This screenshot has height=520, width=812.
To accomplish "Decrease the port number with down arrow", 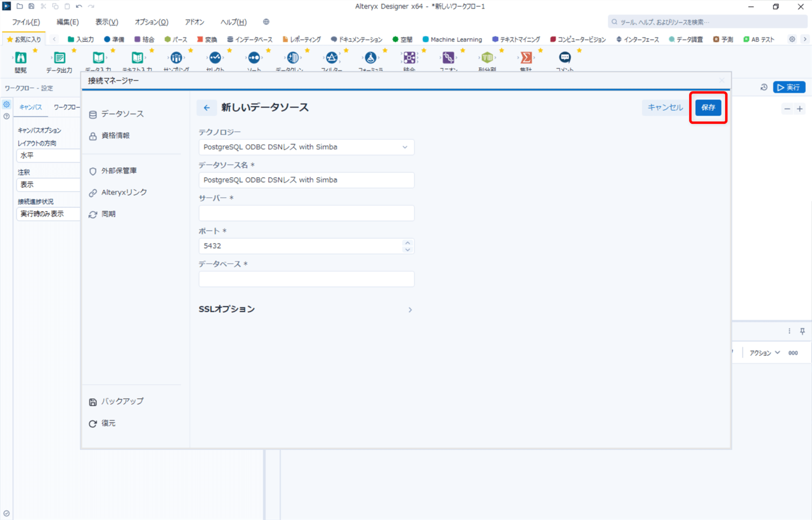I will (x=407, y=249).
